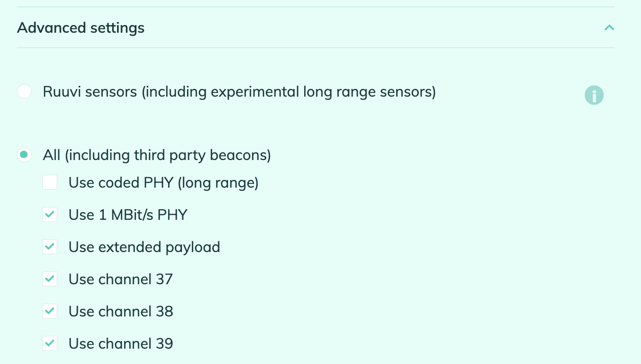Uncheck the Use 1 MBit/s PHY checkbox

[x=50, y=215]
